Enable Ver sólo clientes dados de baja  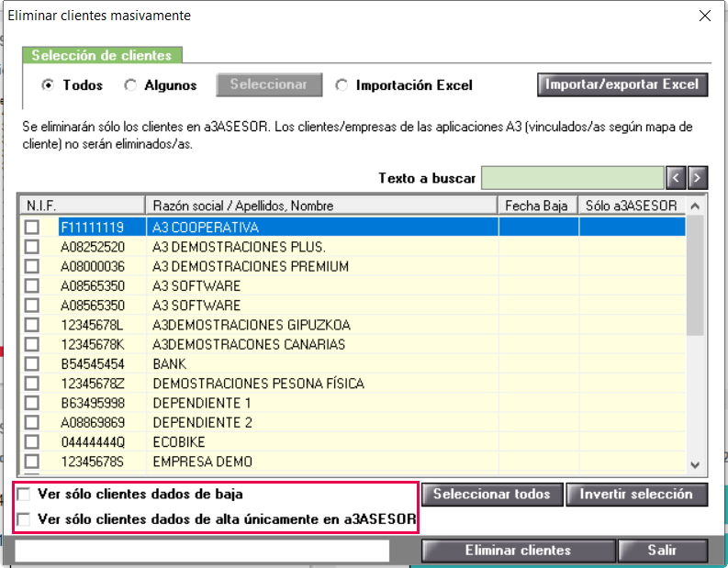23,494
